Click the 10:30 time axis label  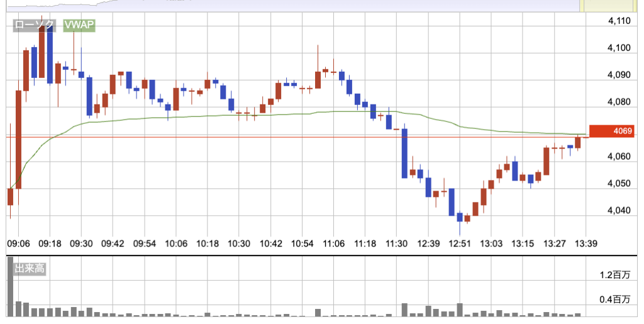tap(239, 243)
